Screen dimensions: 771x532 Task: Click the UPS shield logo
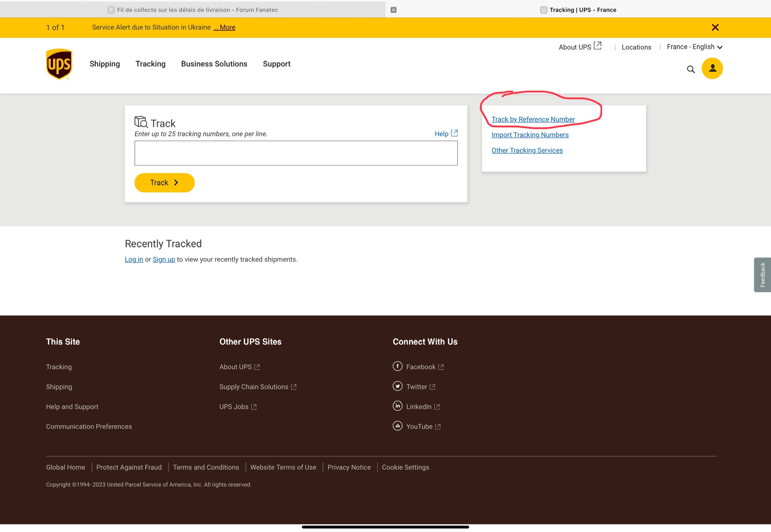coord(59,64)
